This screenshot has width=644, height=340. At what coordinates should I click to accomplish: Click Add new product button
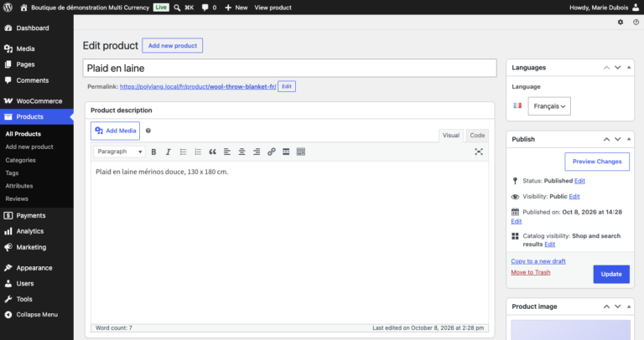173,45
